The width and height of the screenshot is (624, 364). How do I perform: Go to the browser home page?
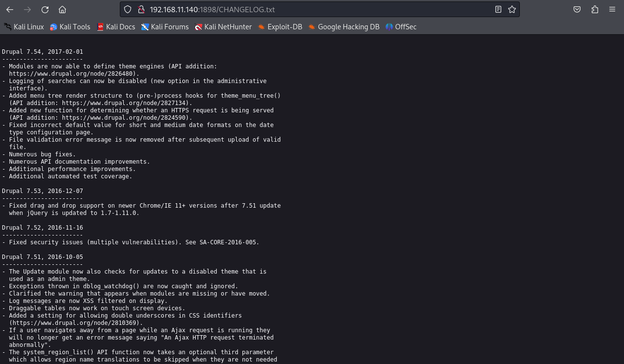point(62,9)
